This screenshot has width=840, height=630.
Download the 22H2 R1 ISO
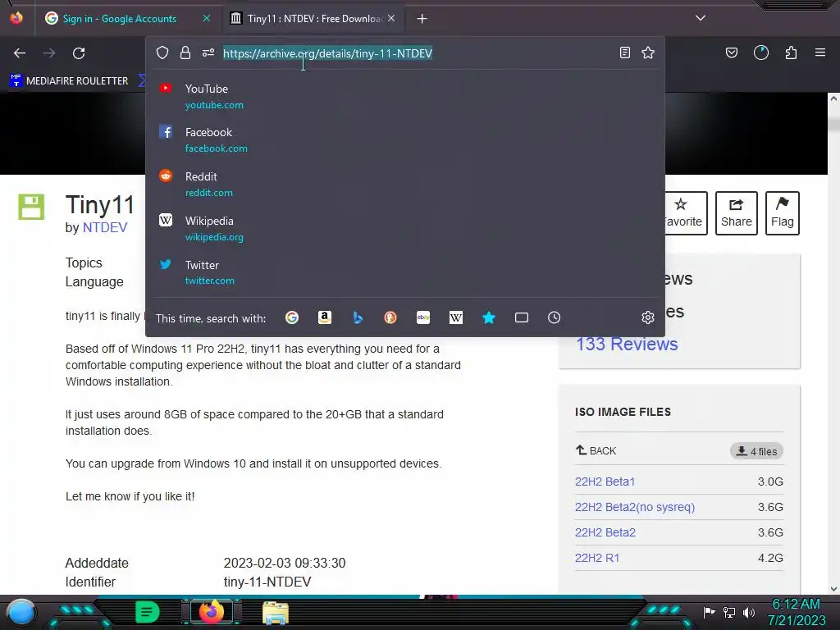[597, 558]
